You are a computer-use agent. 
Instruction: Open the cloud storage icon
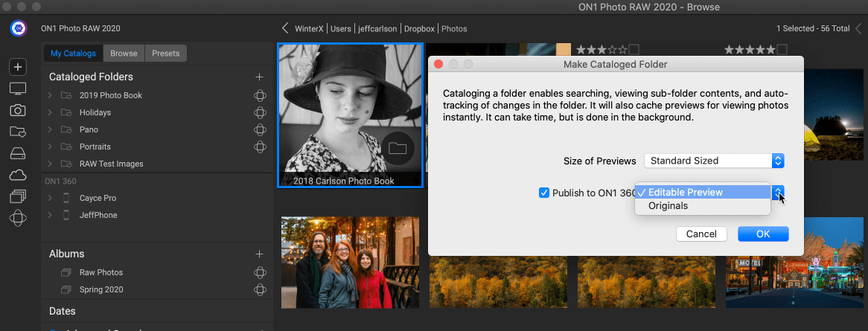click(x=18, y=175)
